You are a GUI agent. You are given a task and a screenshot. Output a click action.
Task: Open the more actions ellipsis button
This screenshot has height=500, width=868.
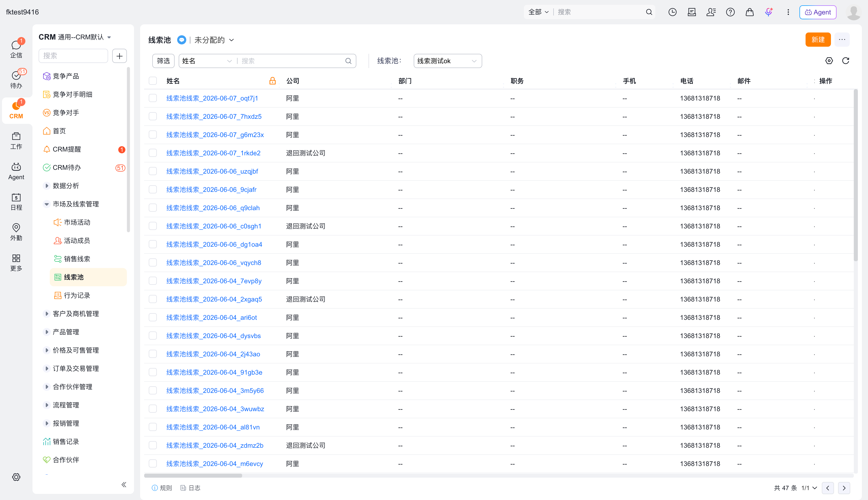tap(842, 40)
